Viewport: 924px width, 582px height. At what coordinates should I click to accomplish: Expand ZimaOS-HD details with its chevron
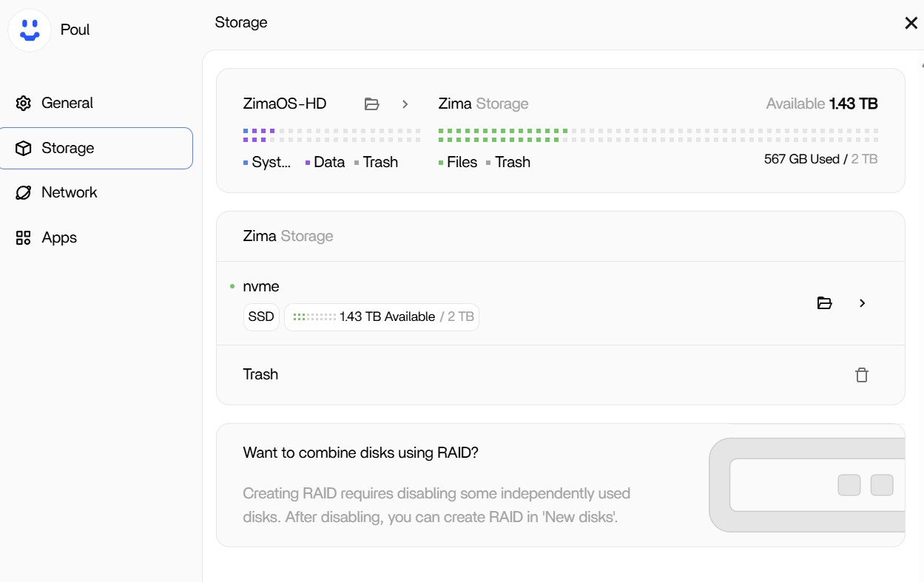pos(405,104)
